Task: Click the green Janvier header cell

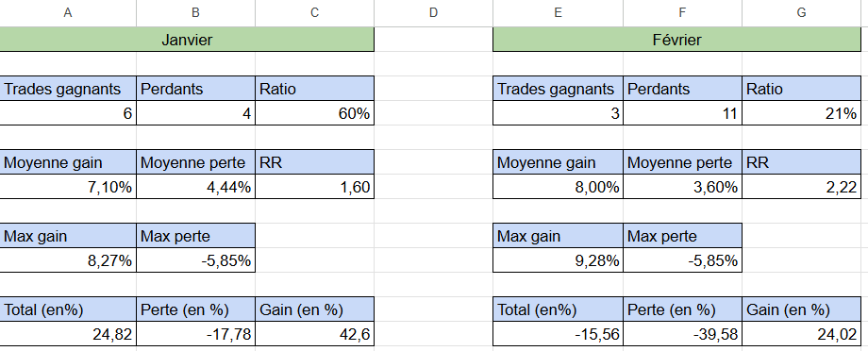Action: coord(187,40)
